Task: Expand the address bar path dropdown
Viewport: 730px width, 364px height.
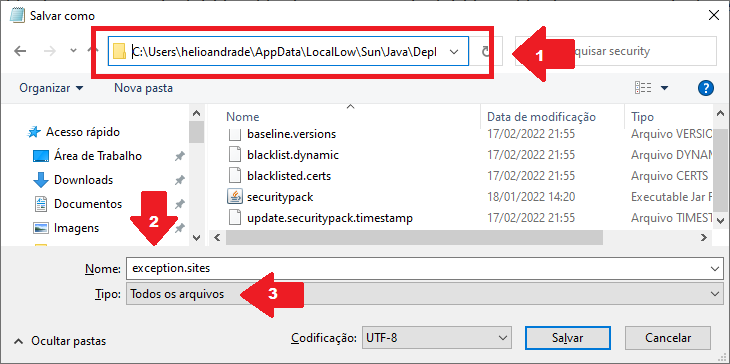Action: [x=454, y=52]
